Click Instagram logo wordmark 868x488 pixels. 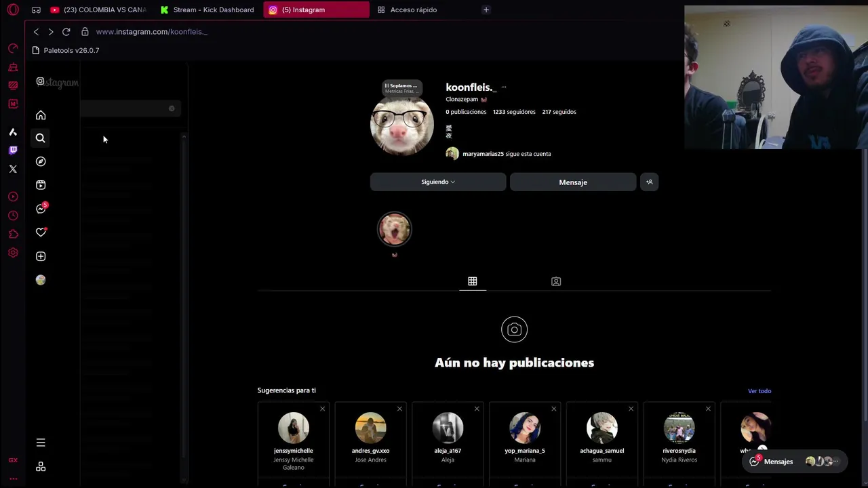[x=58, y=83]
